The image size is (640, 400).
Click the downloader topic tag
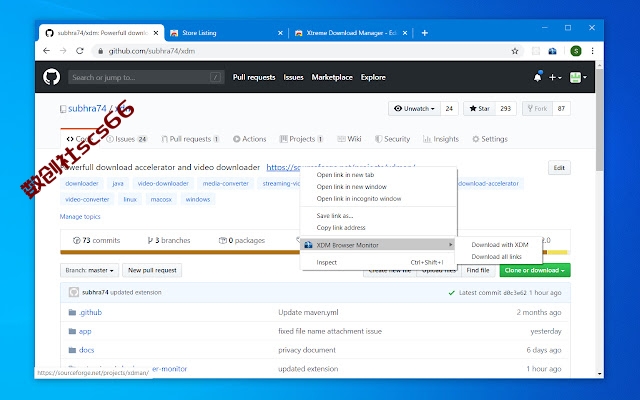(82, 184)
